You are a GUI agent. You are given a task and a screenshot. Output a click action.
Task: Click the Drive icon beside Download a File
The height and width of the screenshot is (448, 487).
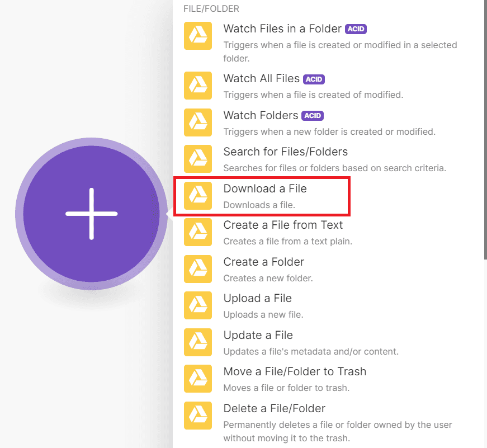pyautogui.click(x=198, y=196)
